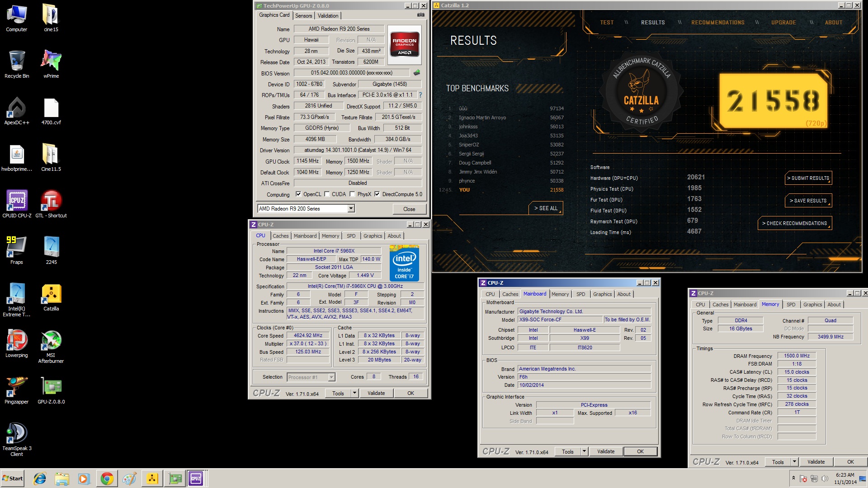Toggle the OpenCL checkbox in GPU-Z
Screen dimensions: 868x488
click(x=298, y=194)
